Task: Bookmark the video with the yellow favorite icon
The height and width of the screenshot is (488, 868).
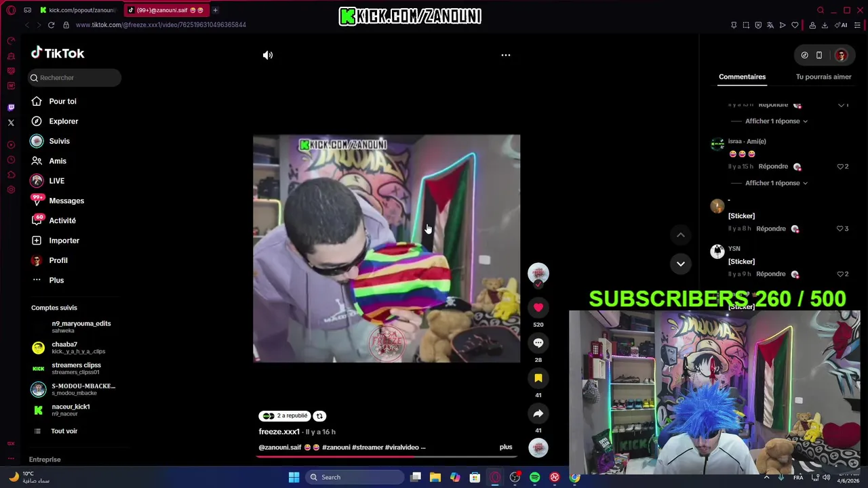Action: click(538, 378)
